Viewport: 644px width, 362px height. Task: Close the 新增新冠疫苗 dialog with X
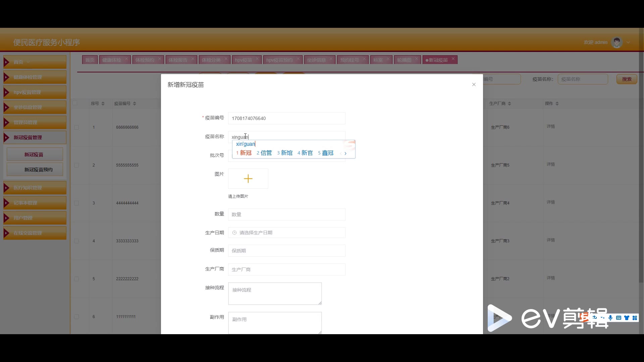click(474, 84)
